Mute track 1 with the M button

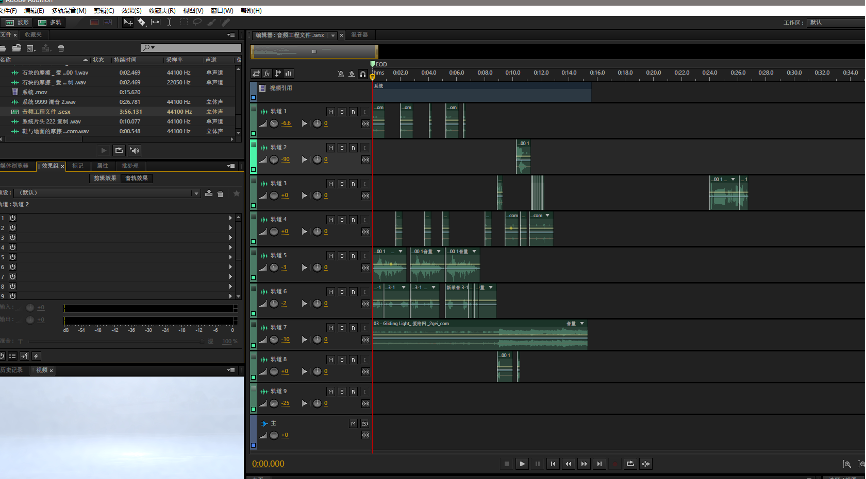[330, 111]
